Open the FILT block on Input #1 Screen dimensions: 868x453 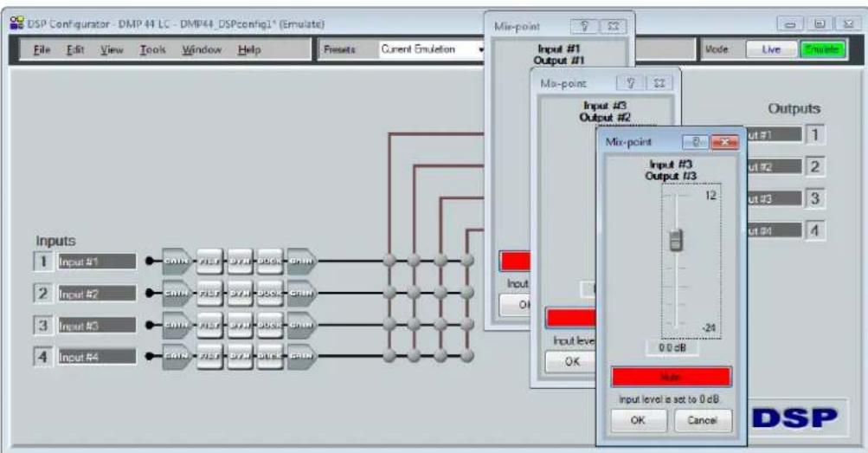point(209,261)
